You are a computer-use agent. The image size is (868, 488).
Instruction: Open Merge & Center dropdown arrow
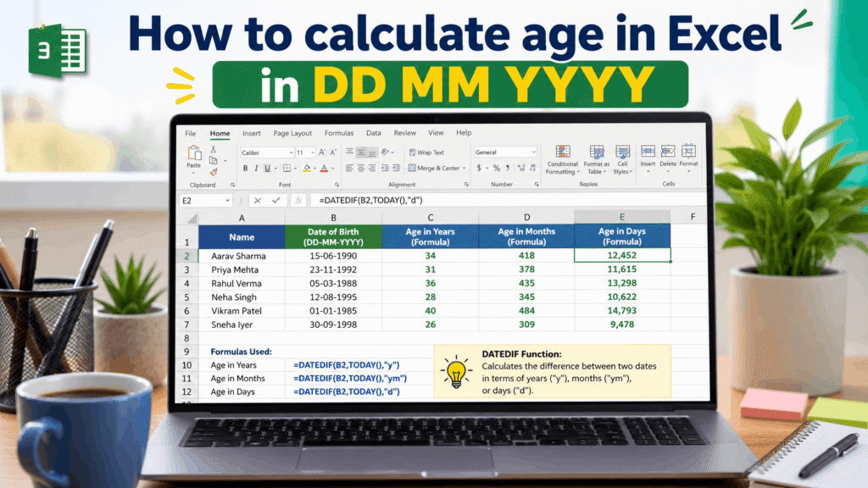(464, 169)
